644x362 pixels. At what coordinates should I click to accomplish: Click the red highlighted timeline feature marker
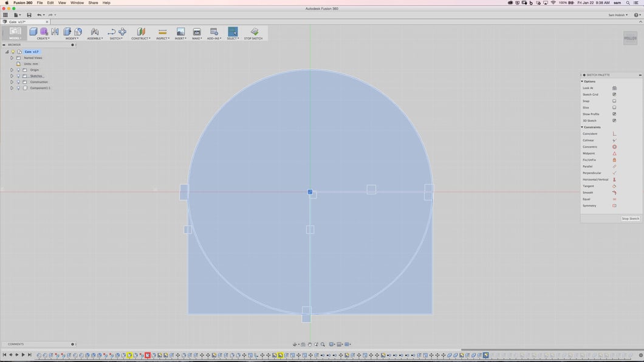(148, 355)
